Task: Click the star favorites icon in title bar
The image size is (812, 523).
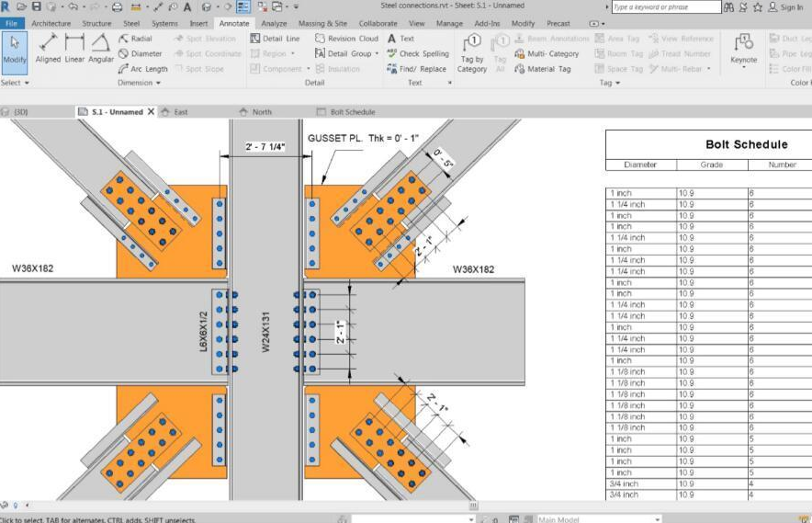Action: click(x=758, y=7)
